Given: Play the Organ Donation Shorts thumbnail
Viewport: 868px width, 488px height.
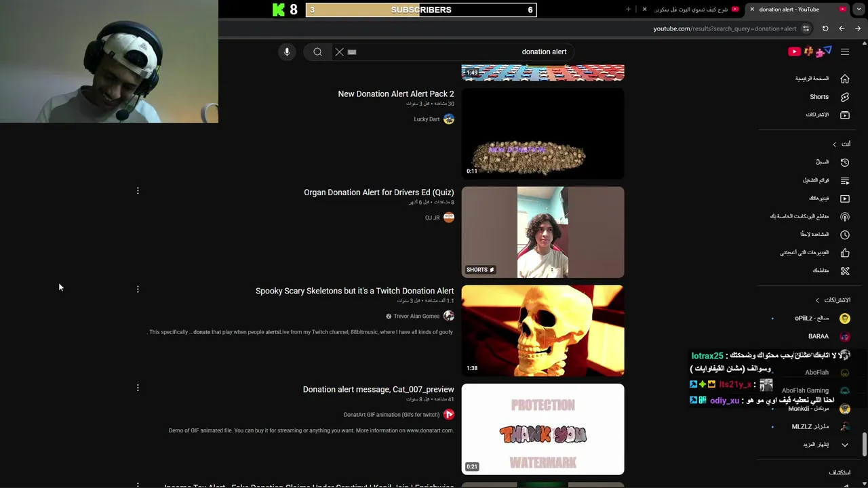Looking at the screenshot, I should pos(542,232).
